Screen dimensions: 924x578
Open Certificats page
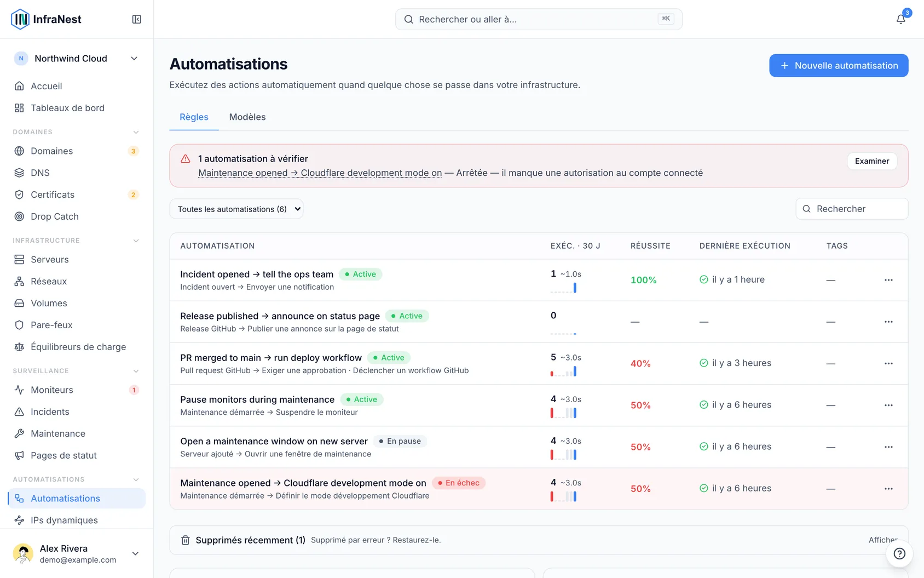click(x=77, y=194)
